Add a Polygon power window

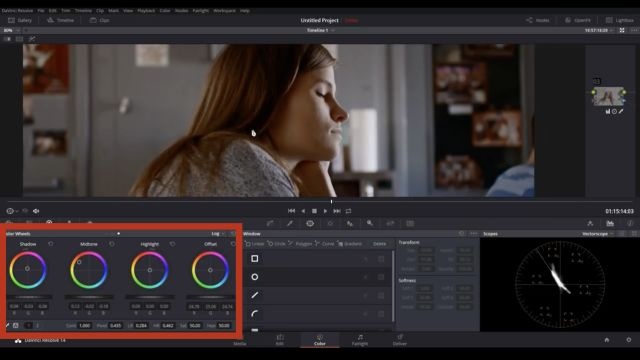pos(300,244)
